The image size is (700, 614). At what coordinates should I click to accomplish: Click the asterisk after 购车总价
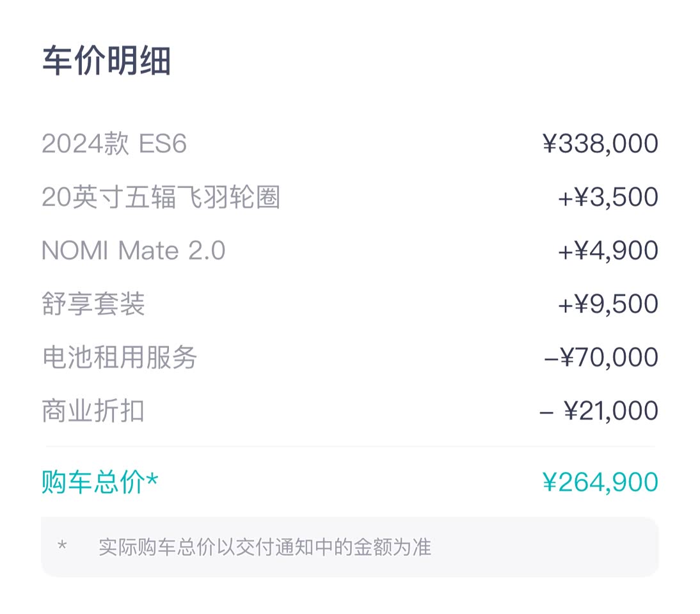point(152,480)
